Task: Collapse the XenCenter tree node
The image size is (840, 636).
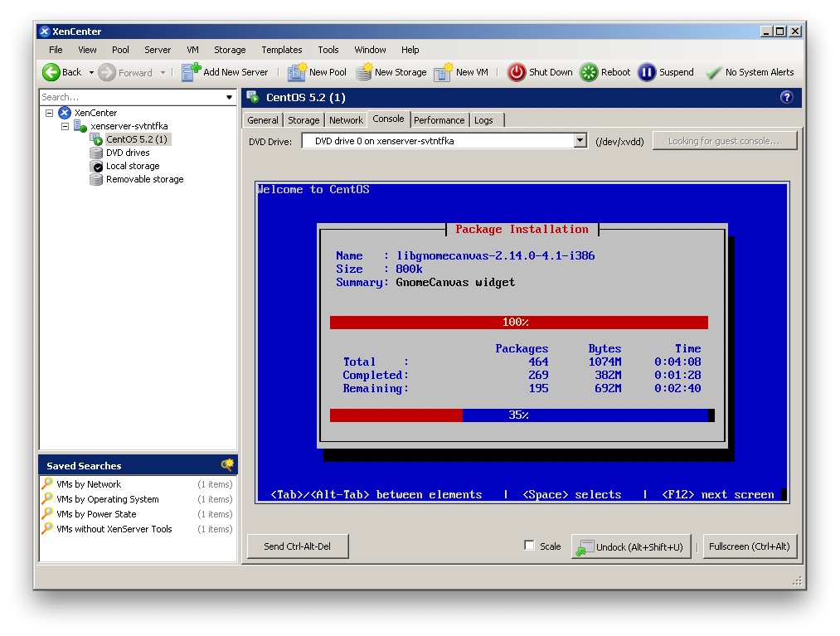Action: [49, 113]
